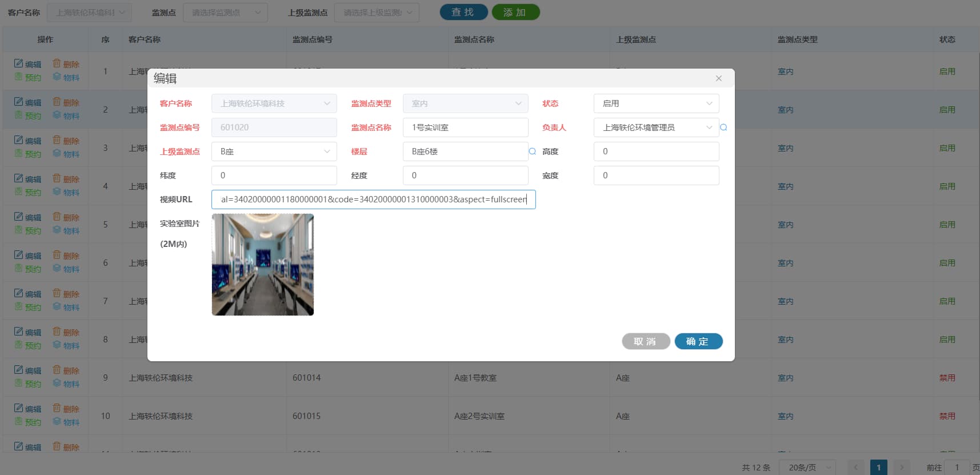Click the 前往 page number input
This screenshot has width=980, height=475.
(x=957, y=468)
